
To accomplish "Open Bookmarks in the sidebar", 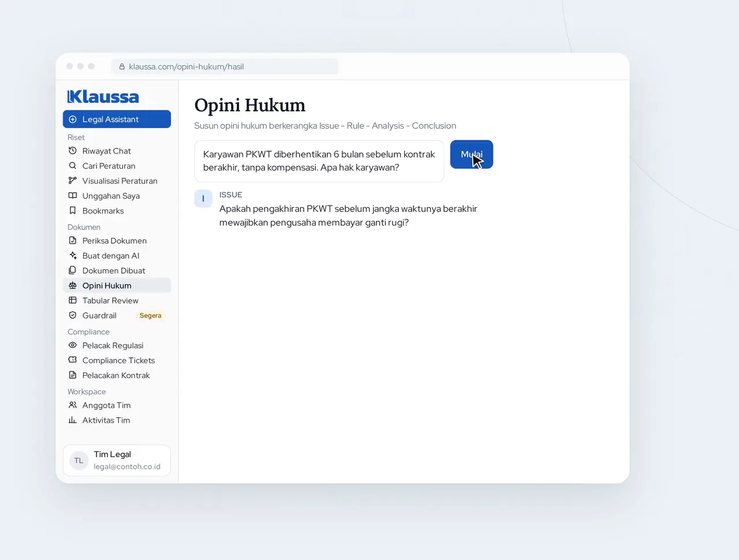I will [x=117, y=211].
